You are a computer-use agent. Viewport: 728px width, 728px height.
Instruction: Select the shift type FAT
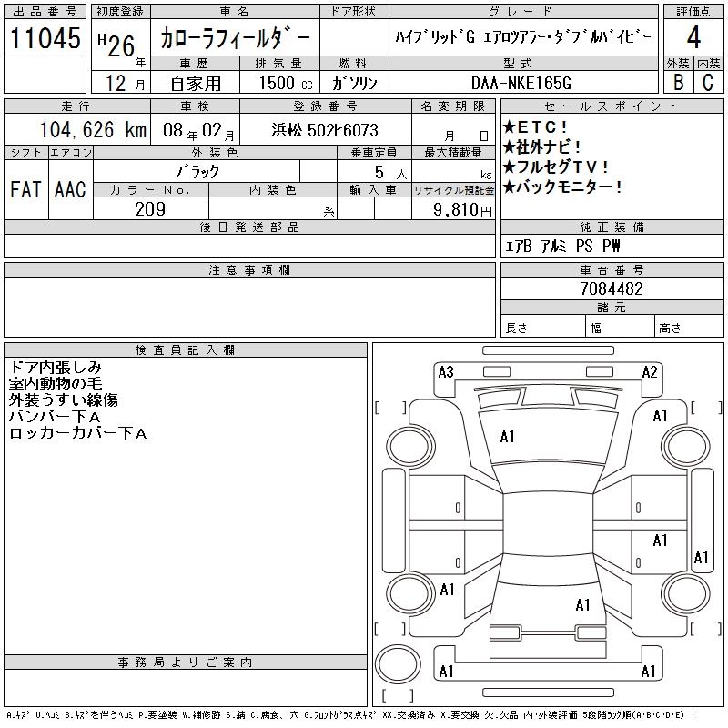click(26, 189)
